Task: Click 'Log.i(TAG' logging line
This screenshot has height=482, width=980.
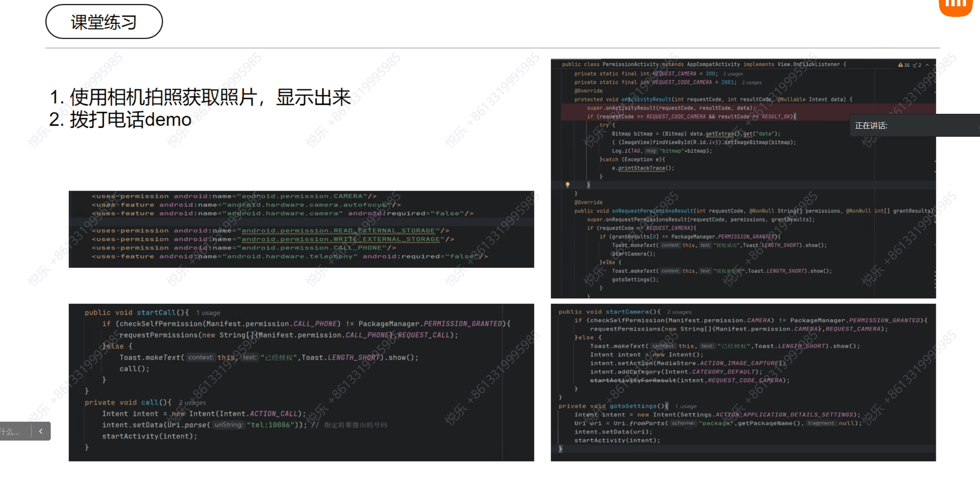Action: pos(662,151)
